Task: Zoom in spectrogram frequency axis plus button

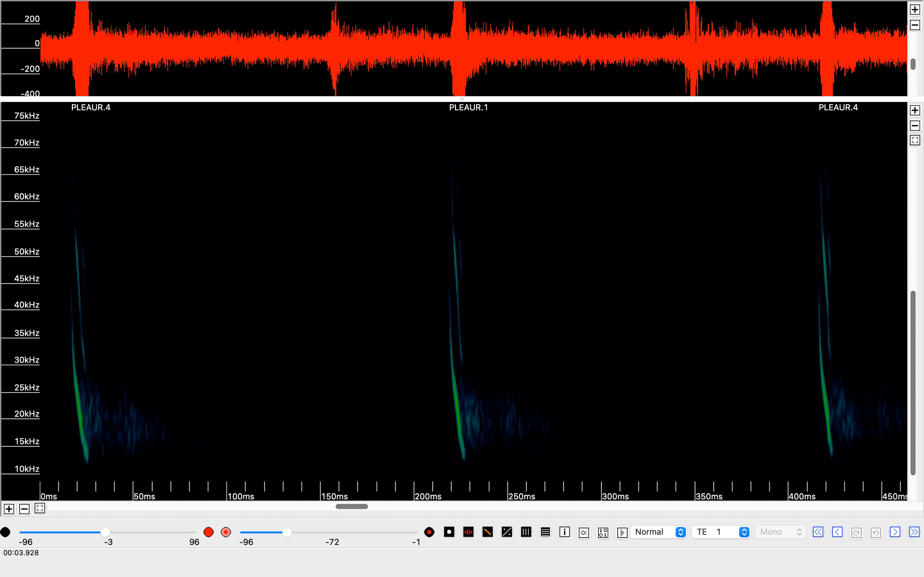Action: [x=915, y=110]
